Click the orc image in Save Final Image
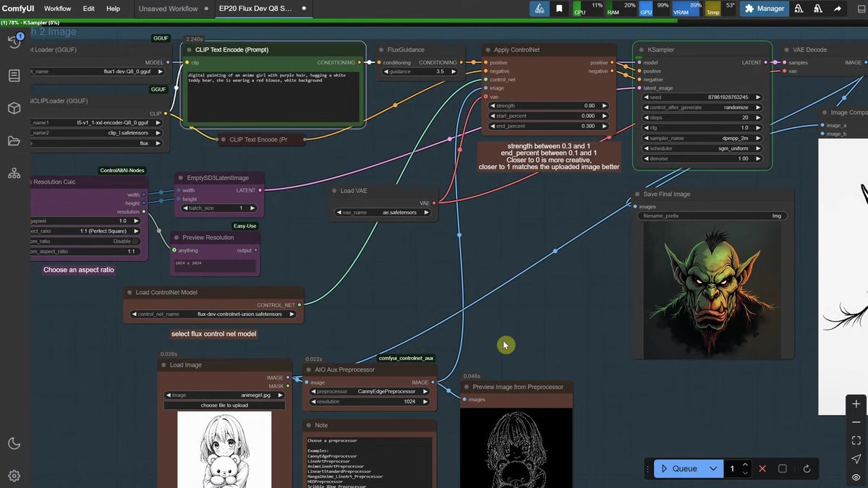Image resolution: width=868 pixels, height=488 pixels. [712, 291]
